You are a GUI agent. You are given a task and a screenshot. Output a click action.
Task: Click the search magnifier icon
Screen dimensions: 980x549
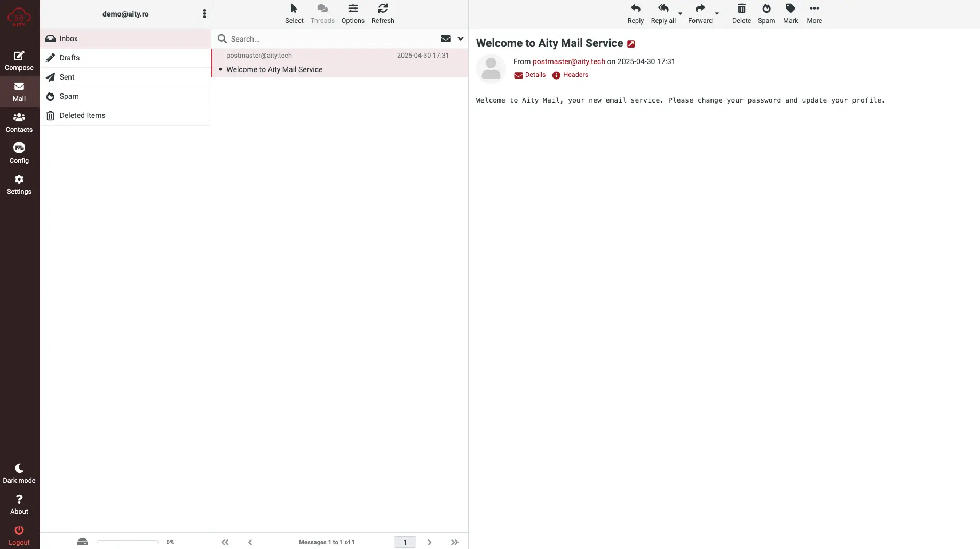(223, 38)
